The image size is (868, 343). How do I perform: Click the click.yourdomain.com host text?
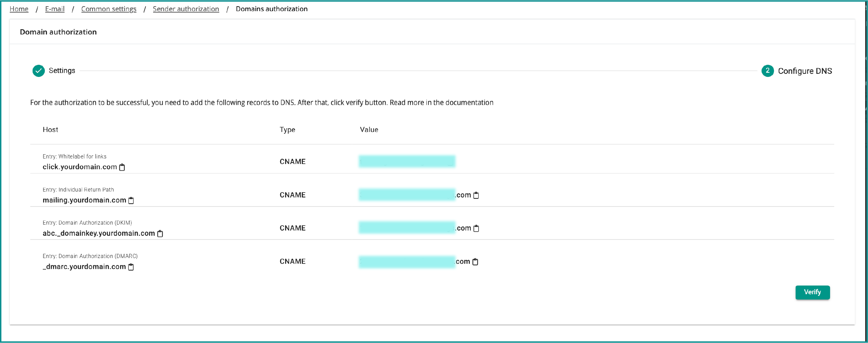pyautogui.click(x=80, y=167)
